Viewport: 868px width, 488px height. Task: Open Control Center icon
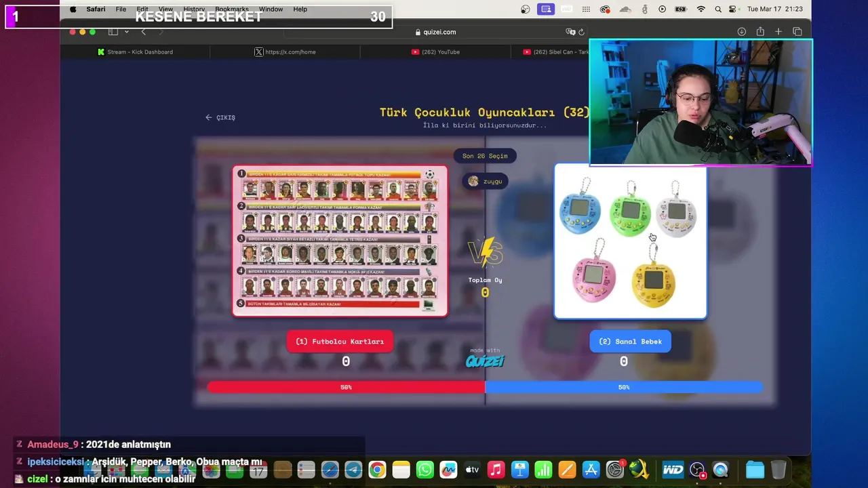733,9
